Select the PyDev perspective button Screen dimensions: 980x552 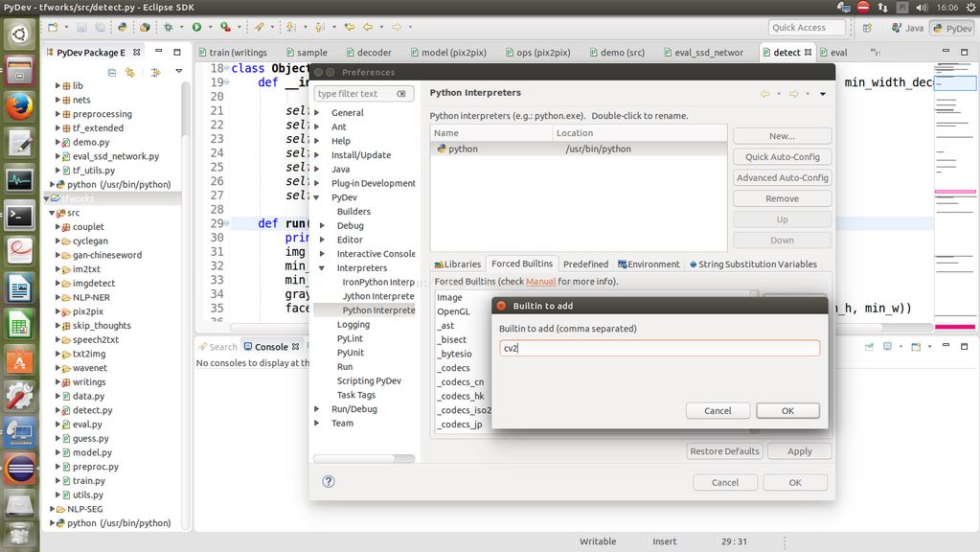point(952,28)
